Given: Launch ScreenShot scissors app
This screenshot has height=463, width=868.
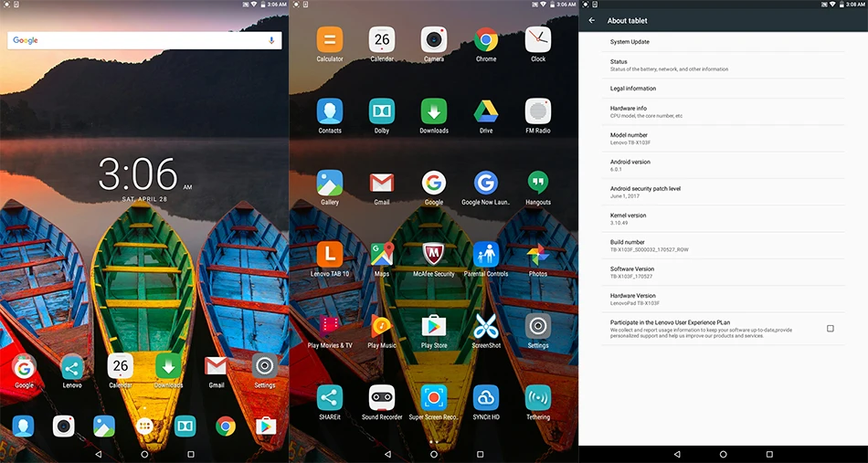Looking at the screenshot, I should point(485,326).
